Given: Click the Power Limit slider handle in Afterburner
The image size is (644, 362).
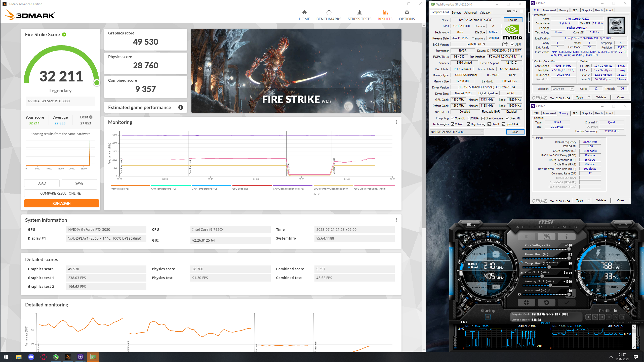Looking at the screenshot, I should pos(569,258).
